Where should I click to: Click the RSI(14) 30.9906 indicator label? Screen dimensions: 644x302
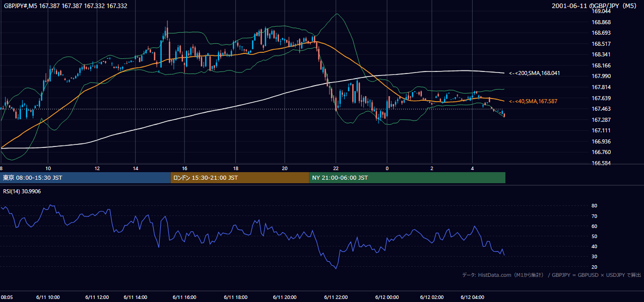coord(22,191)
